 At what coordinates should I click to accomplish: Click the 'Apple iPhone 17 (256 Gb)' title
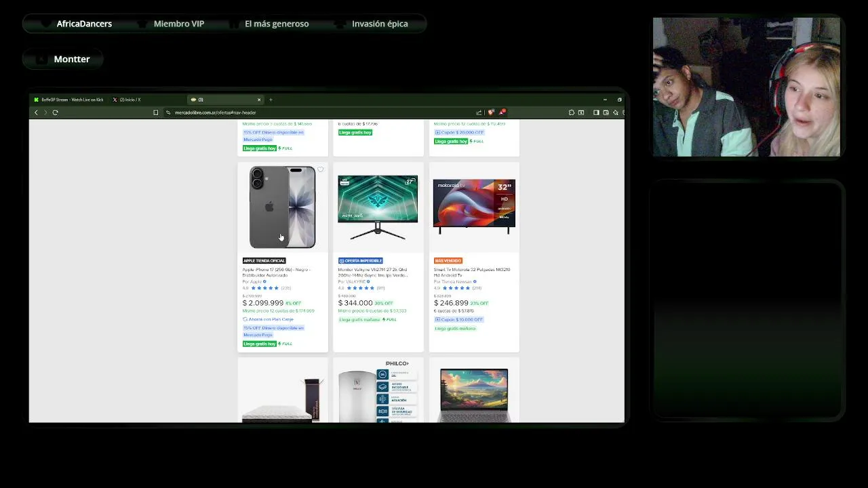pos(277,272)
